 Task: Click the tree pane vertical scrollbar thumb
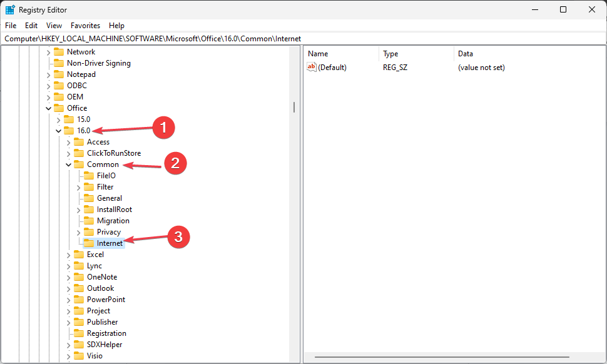tap(294, 107)
